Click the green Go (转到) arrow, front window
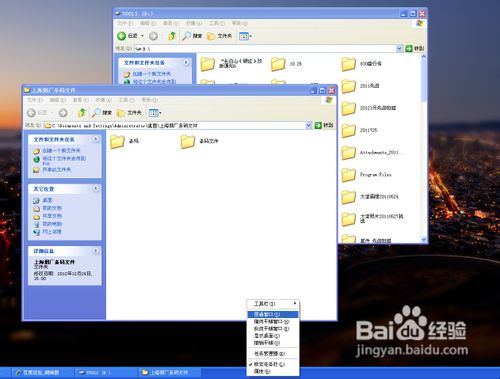500x379 pixels. point(318,125)
